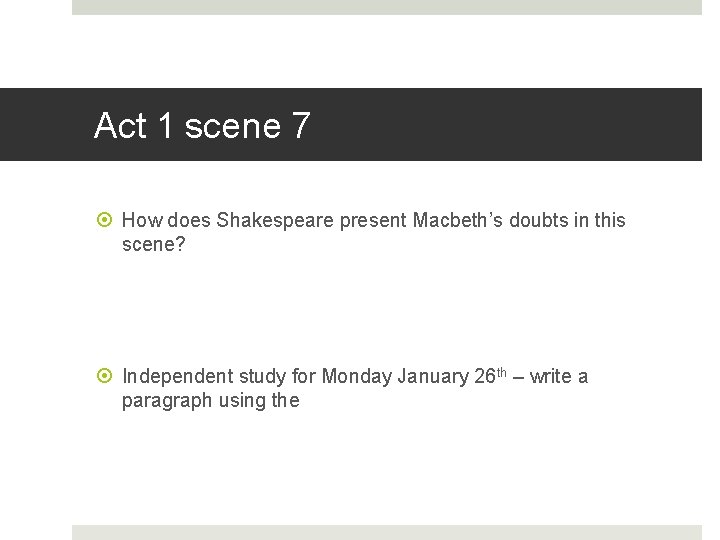The height and width of the screenshot is (540, 720).
Task: Click the dark title banner right of the heading
Action: (520, 125)
